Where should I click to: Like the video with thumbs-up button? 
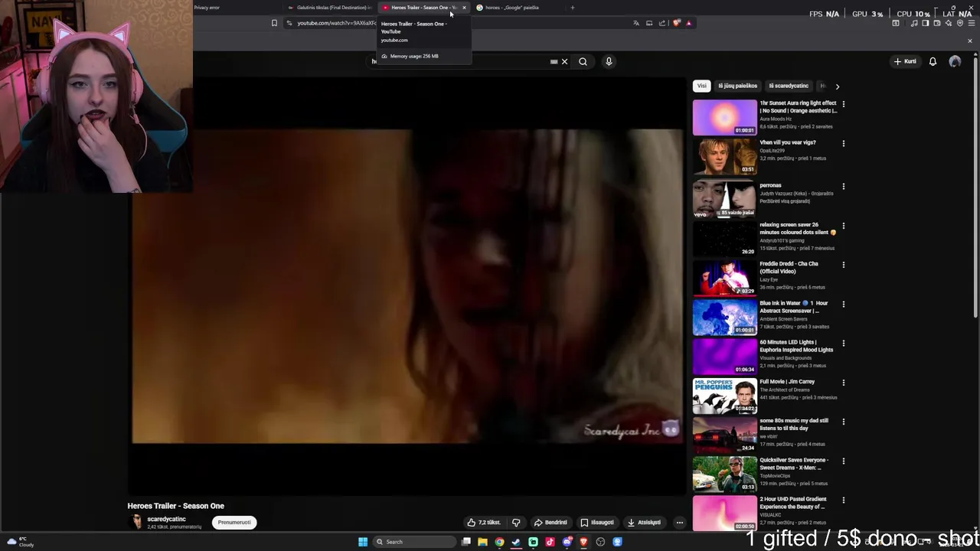click(483, 523)
